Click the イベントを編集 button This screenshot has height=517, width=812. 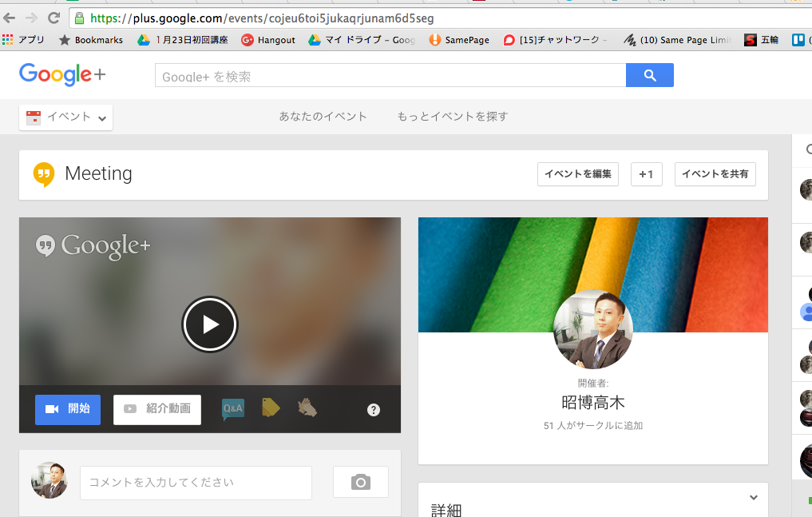coord(578,174)
